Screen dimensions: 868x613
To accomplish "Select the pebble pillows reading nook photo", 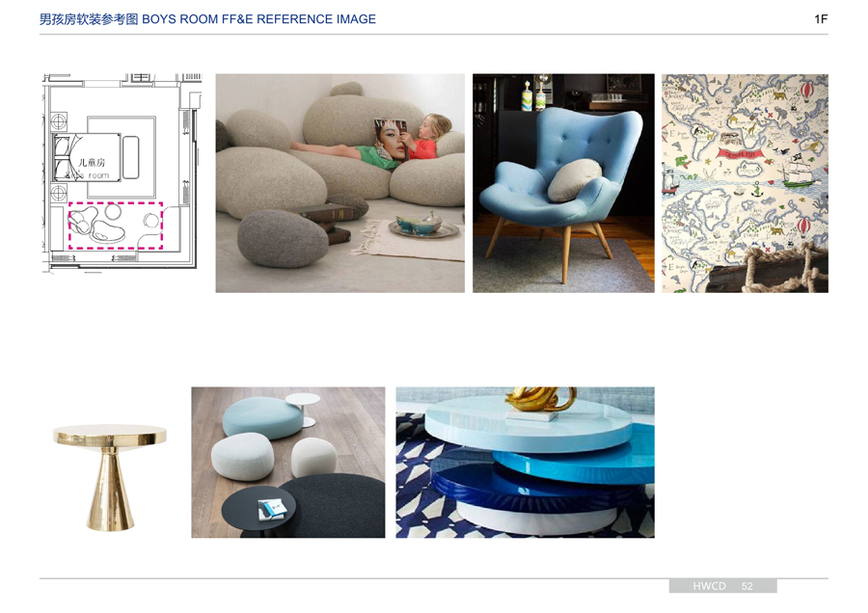I will pos(339,183).
